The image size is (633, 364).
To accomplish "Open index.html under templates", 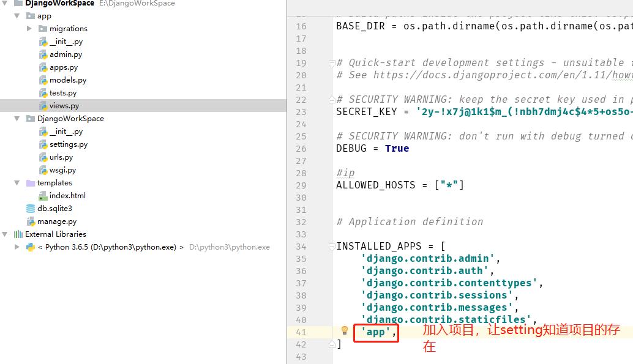I will coord(67,196).
